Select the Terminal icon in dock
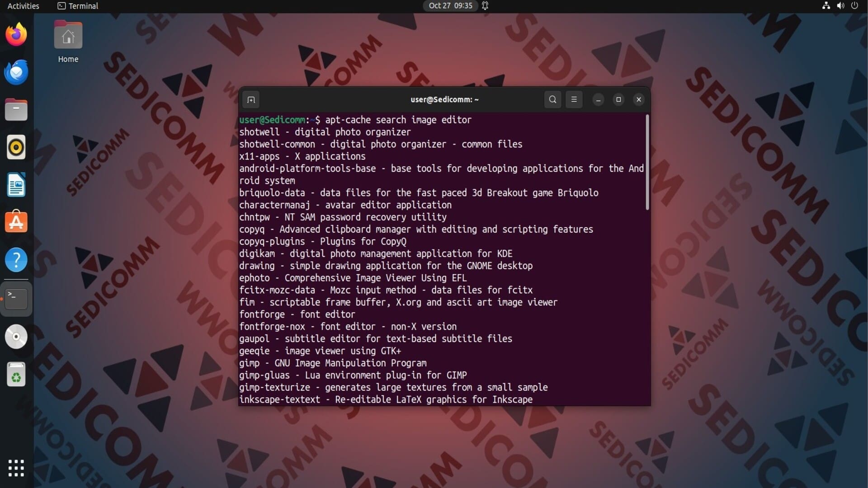The width and height of the screenshot is (868, 488). click(x=16, y=298)
